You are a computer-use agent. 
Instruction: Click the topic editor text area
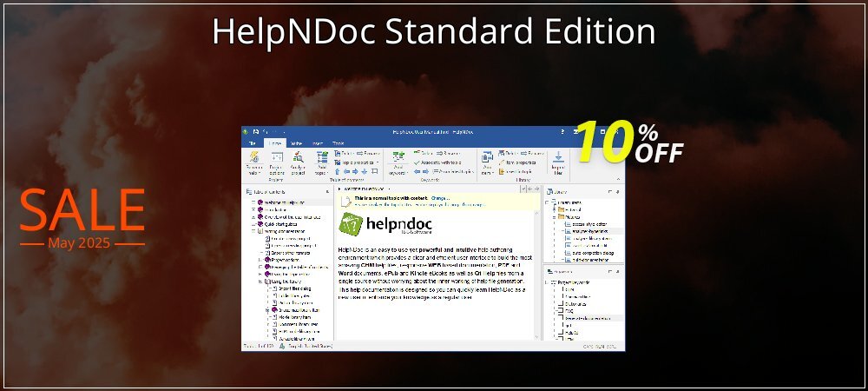tap(436, 275)
